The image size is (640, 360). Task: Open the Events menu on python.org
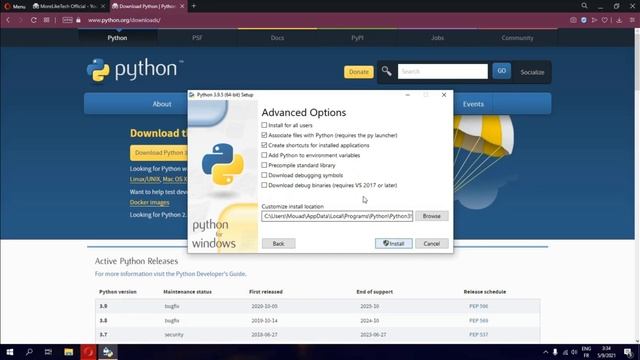tap(473, 104)
